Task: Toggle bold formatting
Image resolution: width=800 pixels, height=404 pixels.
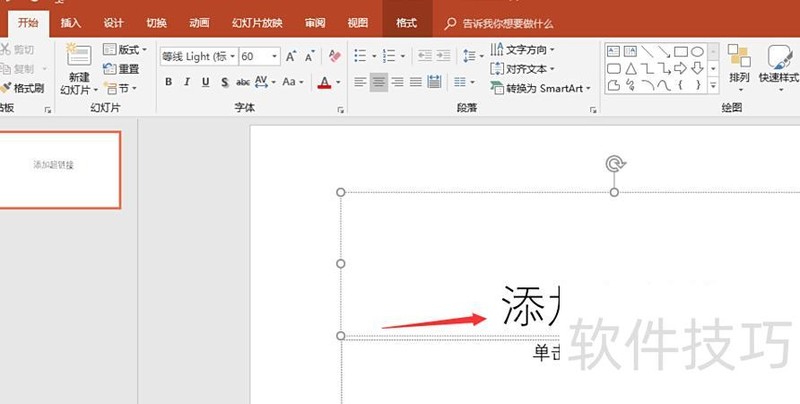Action: 168,82
